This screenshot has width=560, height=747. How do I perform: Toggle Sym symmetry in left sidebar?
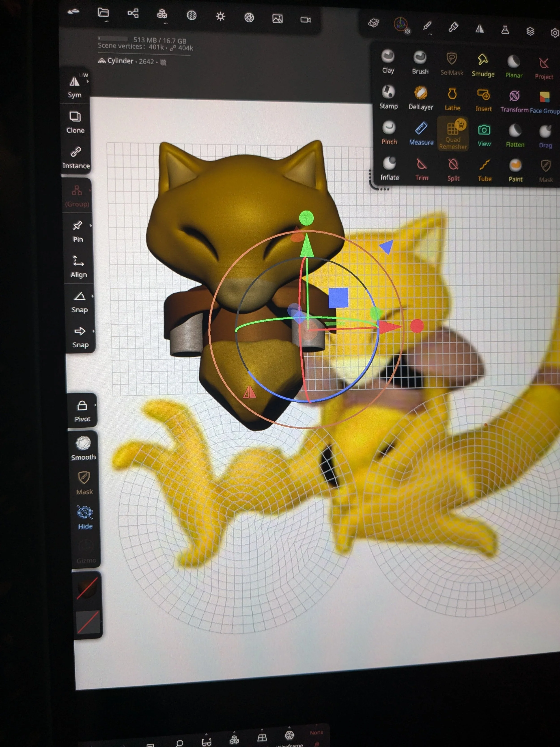75,87
